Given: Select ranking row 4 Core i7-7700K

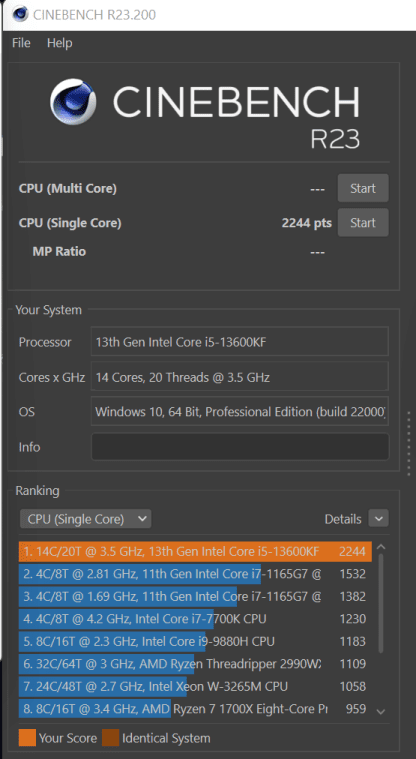Looking at the screenshot, I should coord(195,619).
